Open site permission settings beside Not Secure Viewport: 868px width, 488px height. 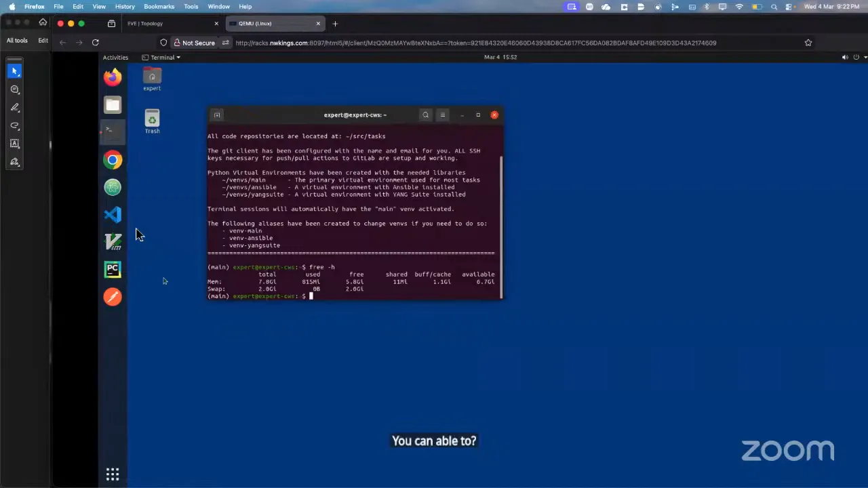226,42
